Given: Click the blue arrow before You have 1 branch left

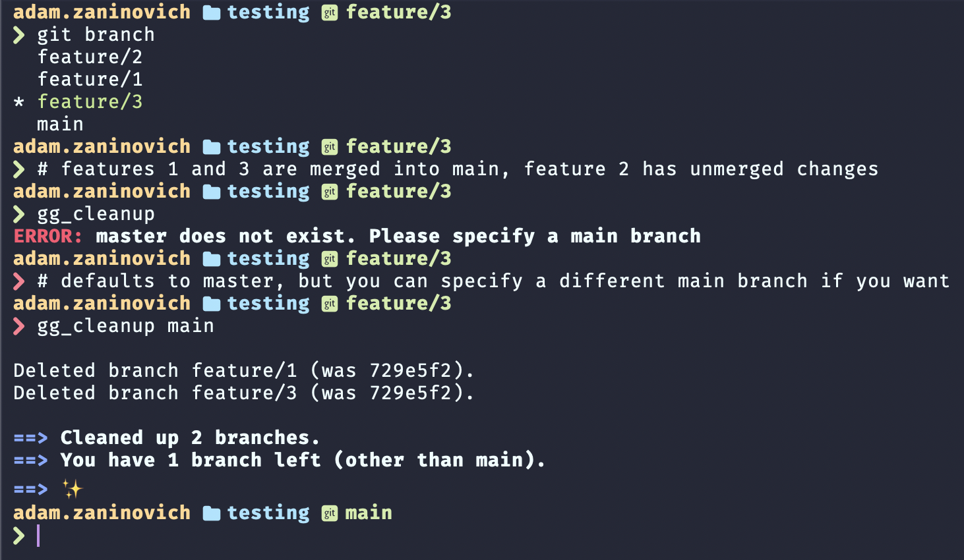Looking at the screenshot, I should [30, 461].
